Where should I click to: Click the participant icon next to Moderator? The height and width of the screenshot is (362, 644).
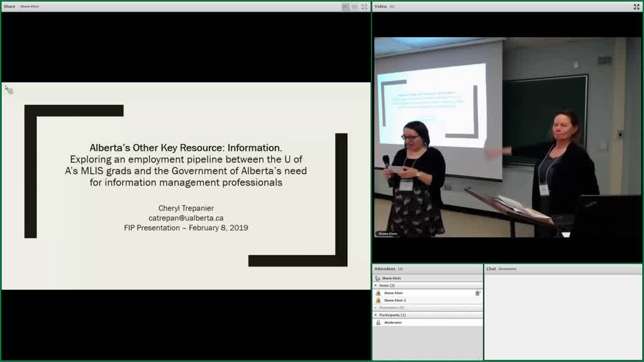point(378,322)
